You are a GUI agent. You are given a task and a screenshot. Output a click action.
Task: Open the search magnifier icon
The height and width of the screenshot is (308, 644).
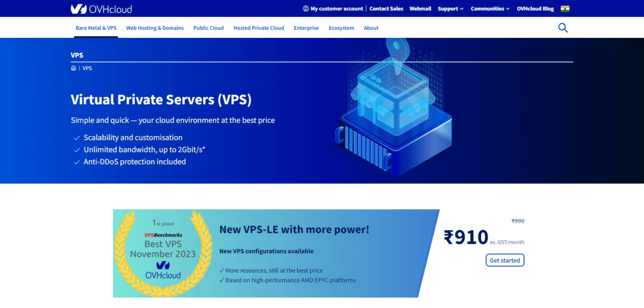point(563,28)
